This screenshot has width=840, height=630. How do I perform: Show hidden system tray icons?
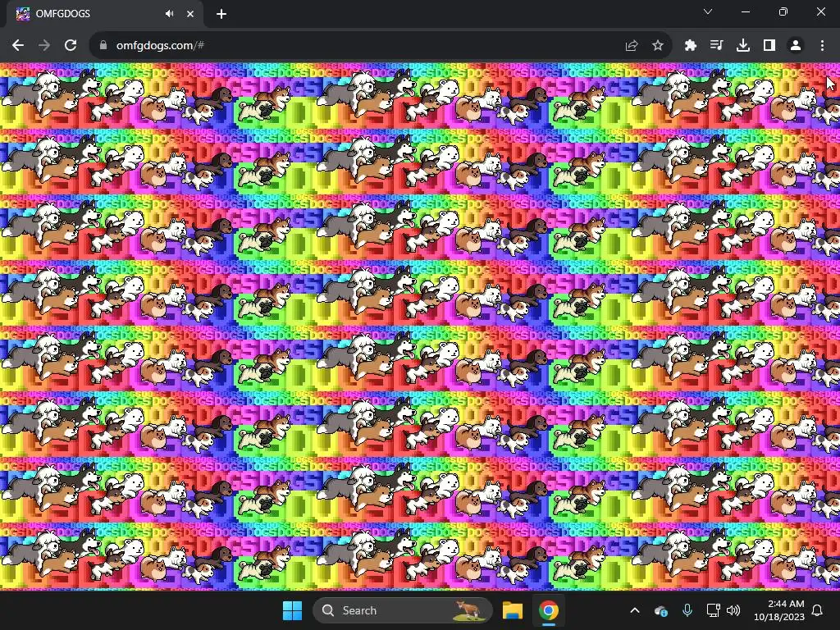click(635, 610)
